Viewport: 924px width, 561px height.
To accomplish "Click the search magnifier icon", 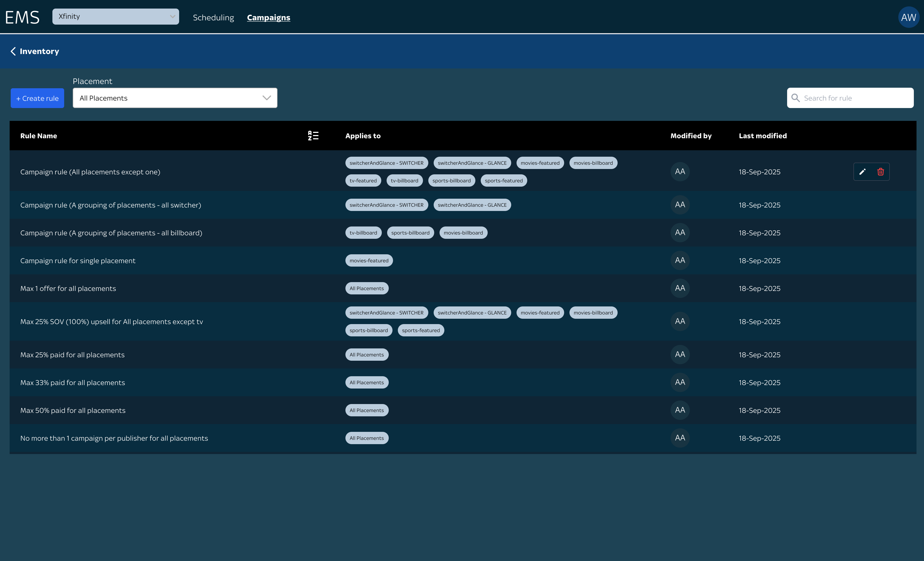I will (x=795, y=98).
